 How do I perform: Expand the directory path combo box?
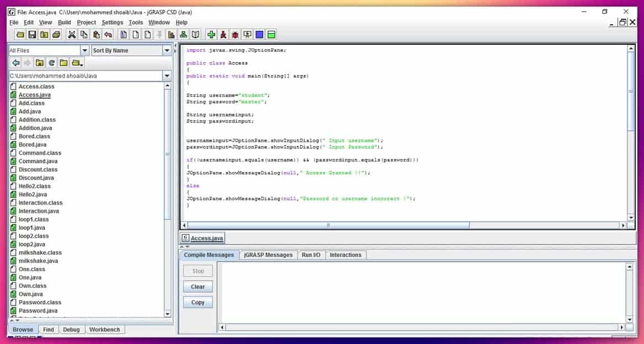(167, 76)
